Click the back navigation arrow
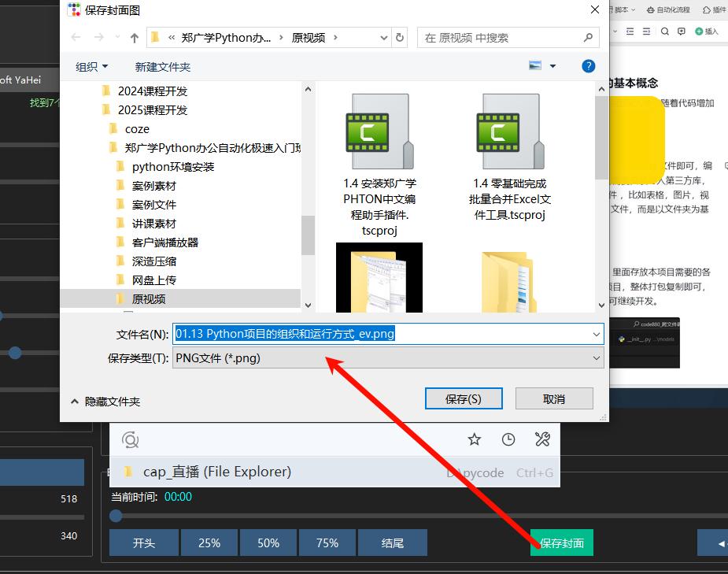728x574 pixels. point(76,38)
